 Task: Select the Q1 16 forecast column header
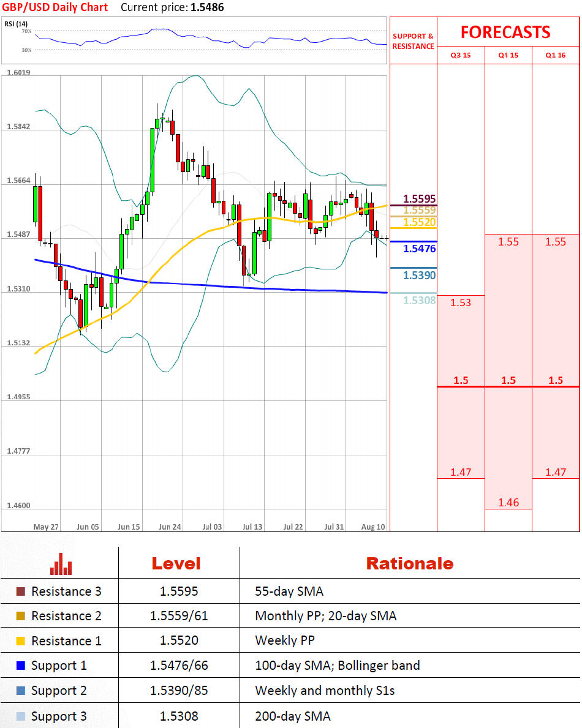pyautogui.click(x=556, y=55)
